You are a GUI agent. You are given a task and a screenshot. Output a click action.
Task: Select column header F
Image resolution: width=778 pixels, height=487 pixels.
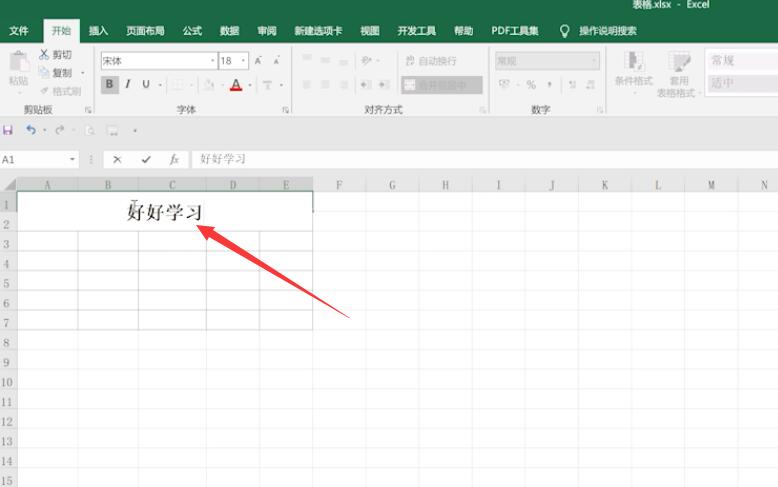coord(339,185)
